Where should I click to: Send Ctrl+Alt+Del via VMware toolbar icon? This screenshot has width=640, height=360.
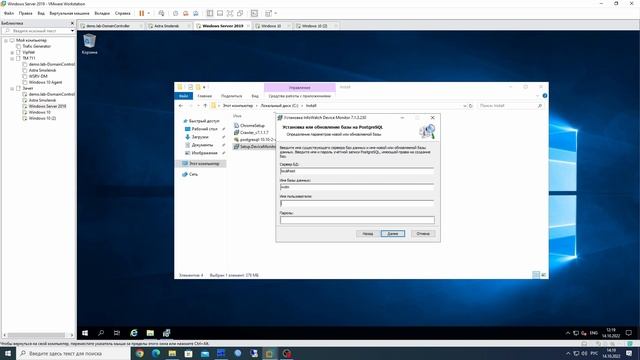161,13
